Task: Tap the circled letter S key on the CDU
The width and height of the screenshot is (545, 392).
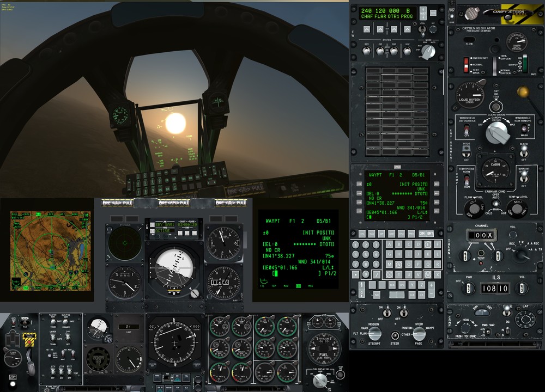Action: [x=389, y=274]
